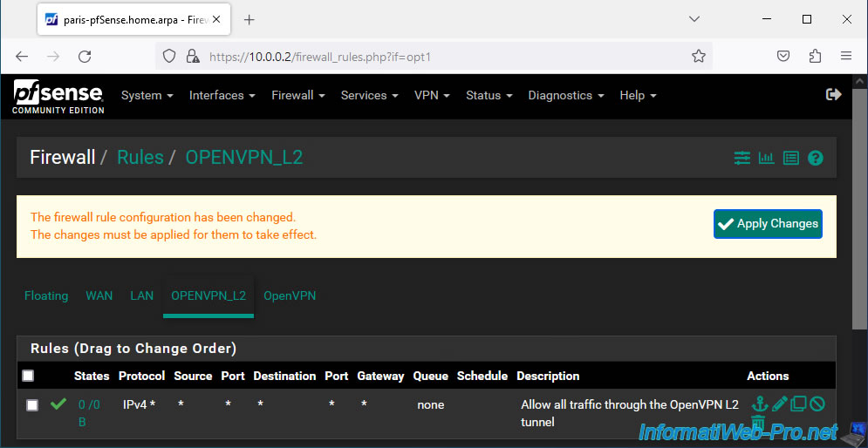Viewport: 868px width, 448px height.
Task: Expand the Services menu
Action: point(370,95)
